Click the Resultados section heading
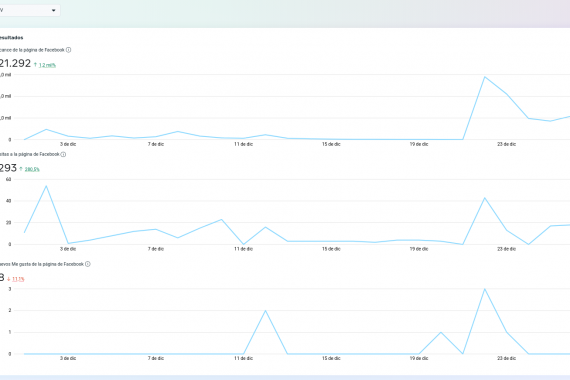The image size is (570, 380). coord(11,37)
